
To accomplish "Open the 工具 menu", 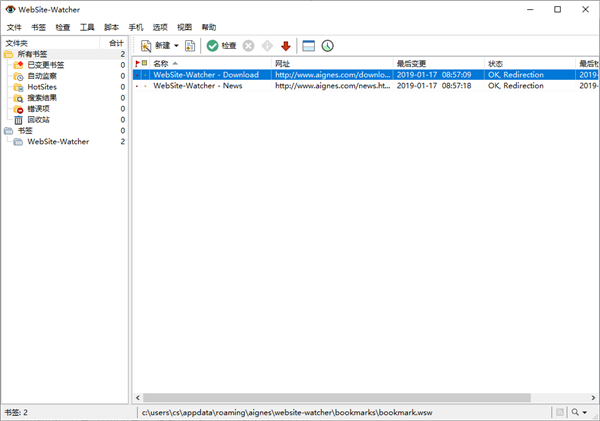I will tap(87, 27).
